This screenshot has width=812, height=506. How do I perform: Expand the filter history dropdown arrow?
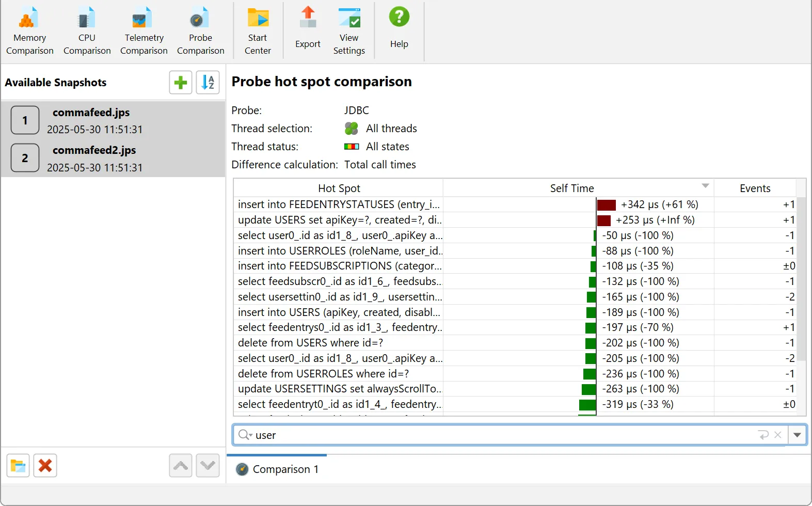pyautogui.click(x=797, y=435)
